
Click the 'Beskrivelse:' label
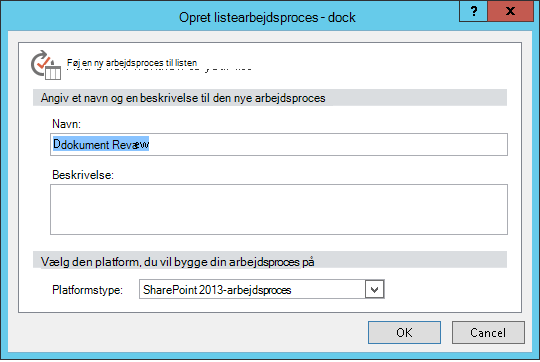pyautogui.click(x=83, y=175)
